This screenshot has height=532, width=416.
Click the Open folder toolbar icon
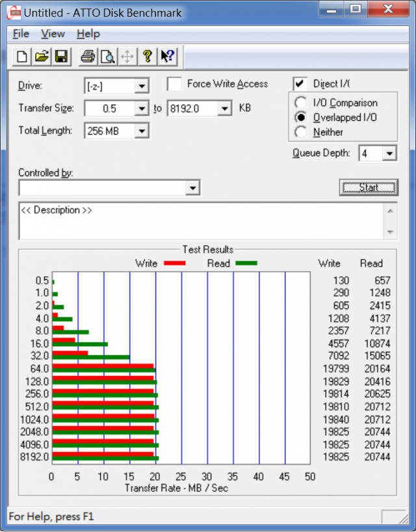point(42,57)
